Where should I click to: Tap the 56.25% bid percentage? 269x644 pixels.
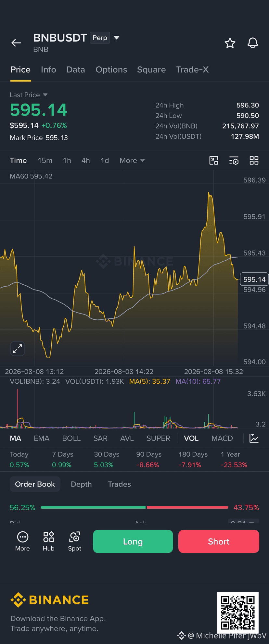point(22,507)
